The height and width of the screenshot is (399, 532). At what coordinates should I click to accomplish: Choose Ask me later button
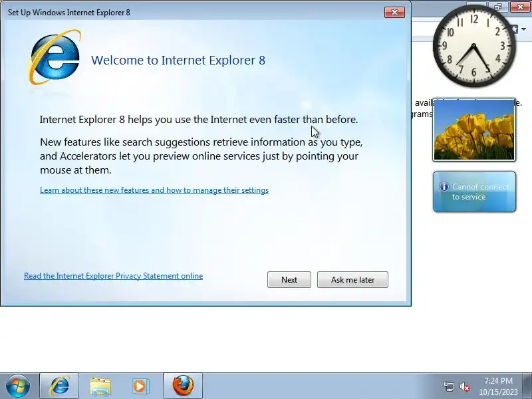tap(352, 279)
